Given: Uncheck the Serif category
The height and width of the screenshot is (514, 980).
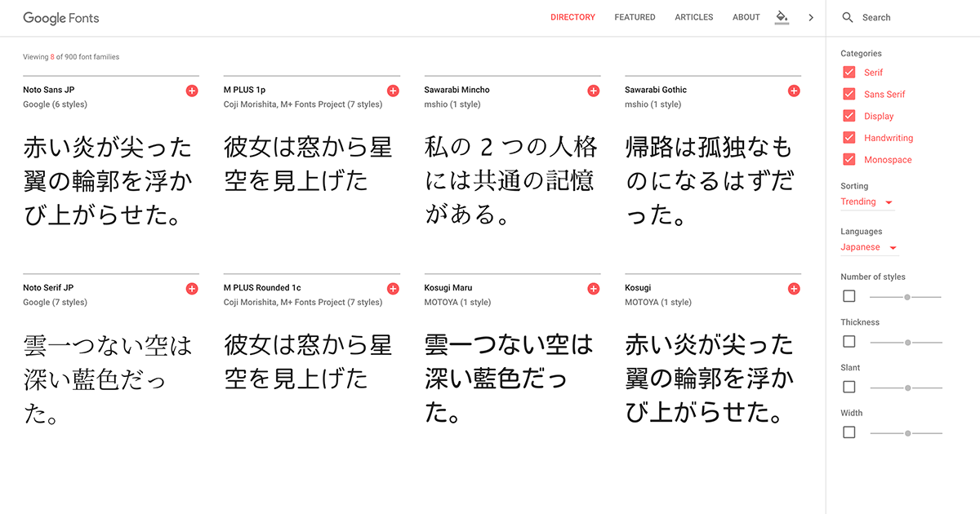Looking at the screenshot, I should pyautogui.click(x=849, y=72).
